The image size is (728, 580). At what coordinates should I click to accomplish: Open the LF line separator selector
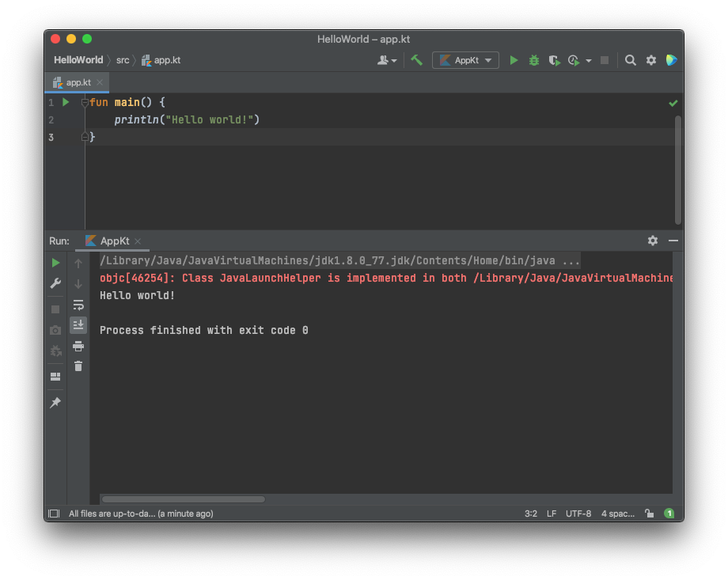click(x=551, y=514)
